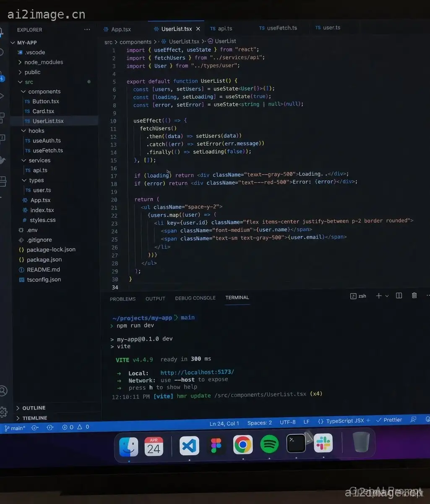Kill terminal using trash icon

coord(414,295)
